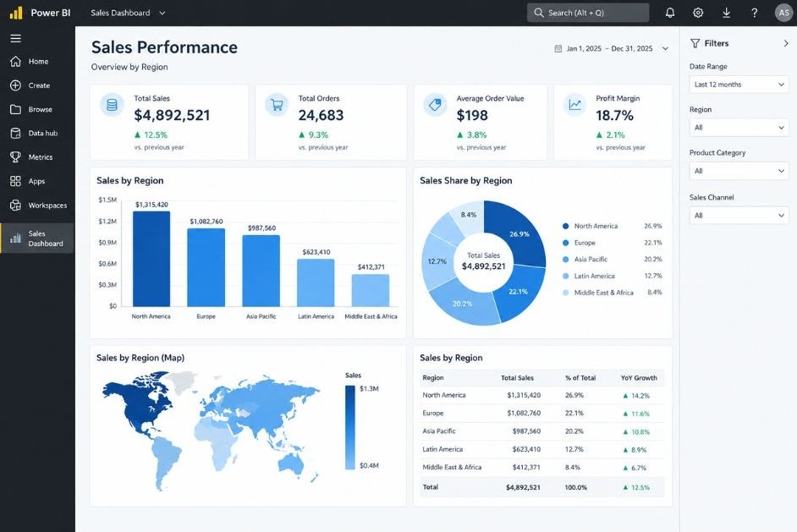Click the $987,560 table cell
The image size is (797, 532).
(x=526, y=431)
